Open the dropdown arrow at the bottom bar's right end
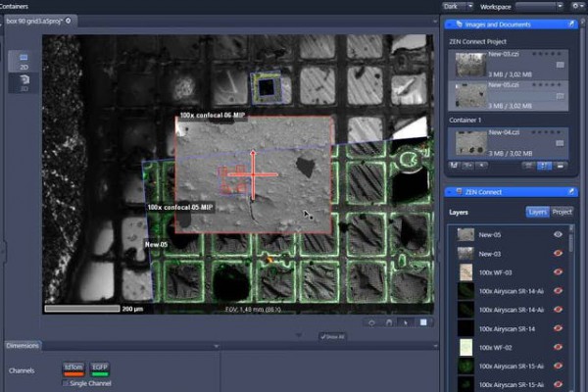Image resolution: width=588 pixels, height=392 pixels. 435,346
